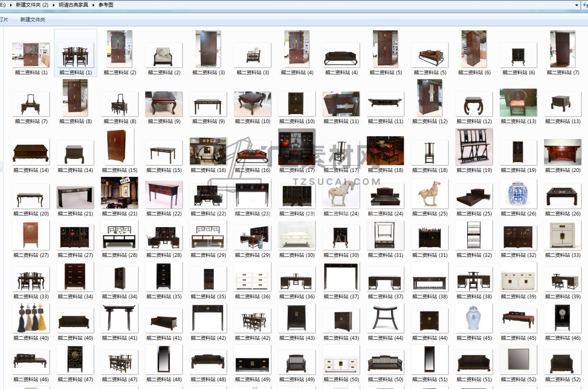Expand the arrow after 明清古典家具 in the path
The image size is (588, 389).
[94, 5]
